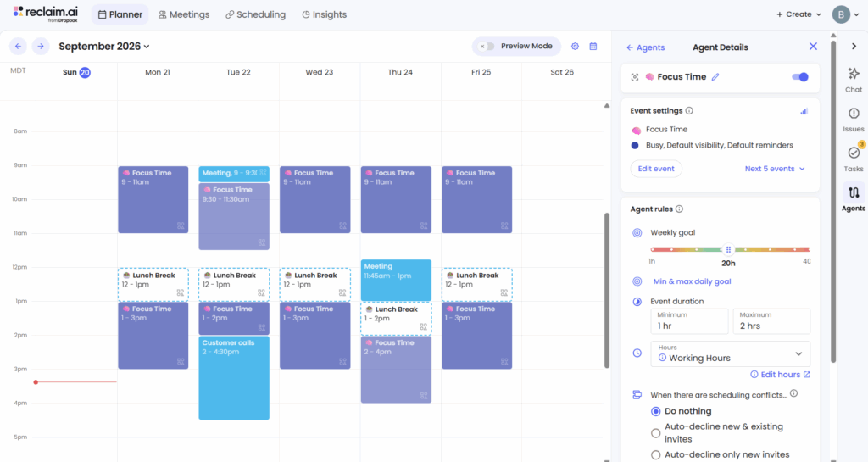
Task: Toggle Preview Mode switch
Action: 487,47
